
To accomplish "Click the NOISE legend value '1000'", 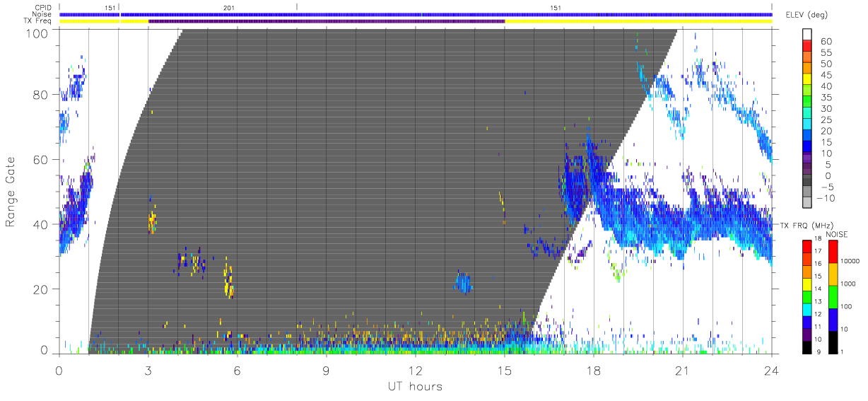I will tap(848, 284).
